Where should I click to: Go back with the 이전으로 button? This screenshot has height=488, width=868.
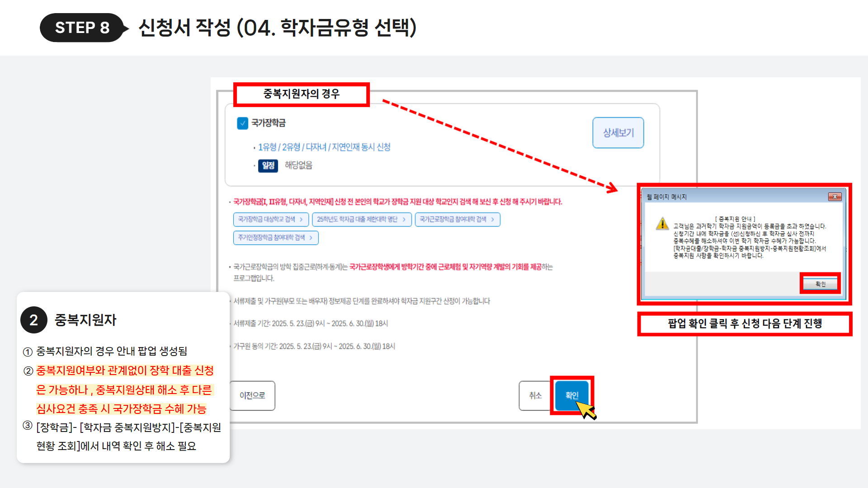coord(252,395)
